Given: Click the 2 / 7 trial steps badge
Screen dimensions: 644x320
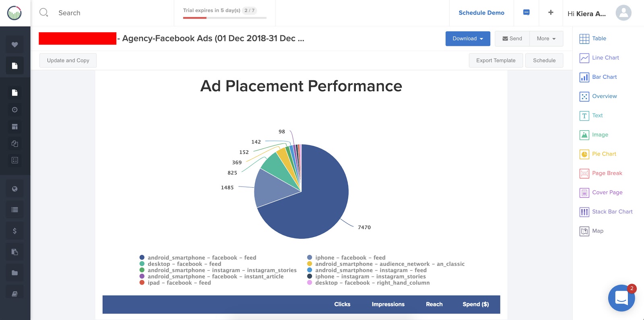Looking at the screenshot, I should click(250, 10).
